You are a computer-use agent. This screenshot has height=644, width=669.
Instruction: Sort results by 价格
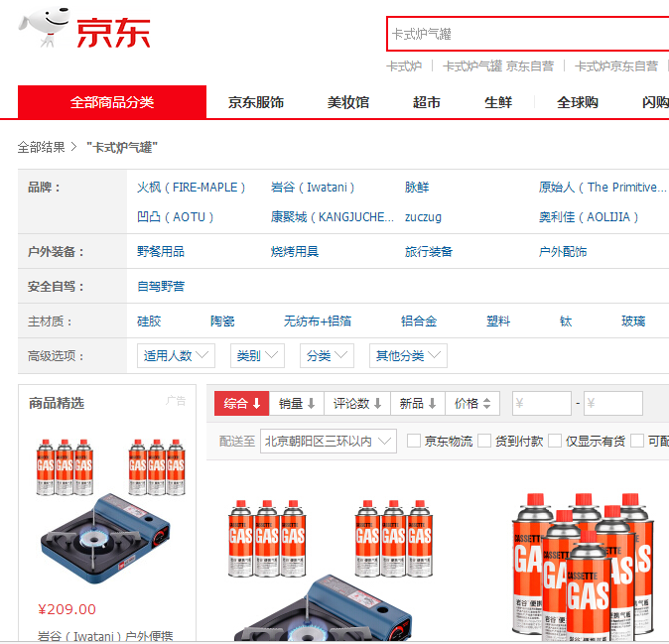coord(472,403)
